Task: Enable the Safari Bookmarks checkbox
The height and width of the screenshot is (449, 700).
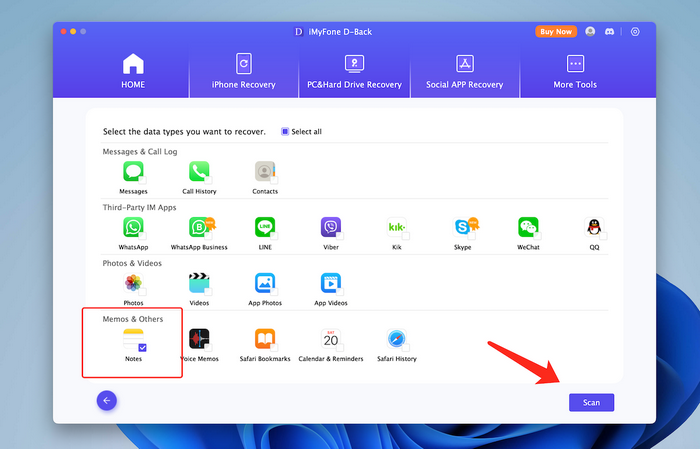Action: (x=274, y=348)
